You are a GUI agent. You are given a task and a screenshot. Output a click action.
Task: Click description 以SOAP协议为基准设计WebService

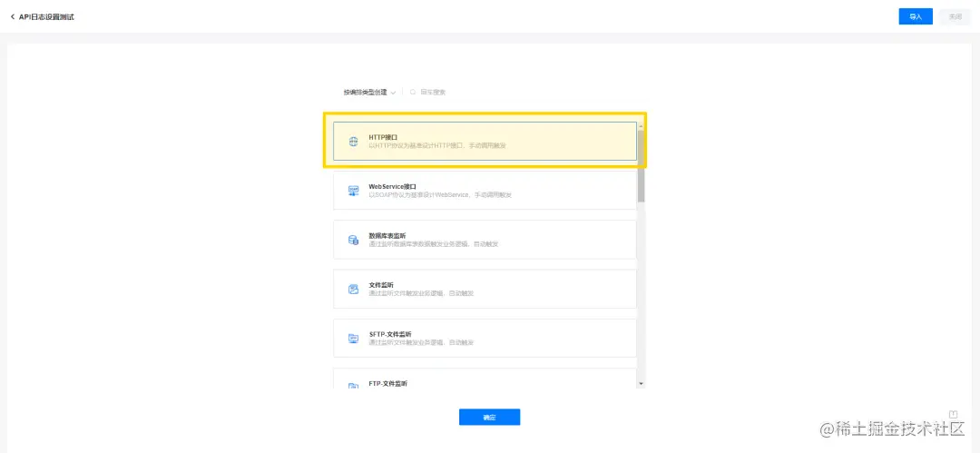tap(440, 195)
